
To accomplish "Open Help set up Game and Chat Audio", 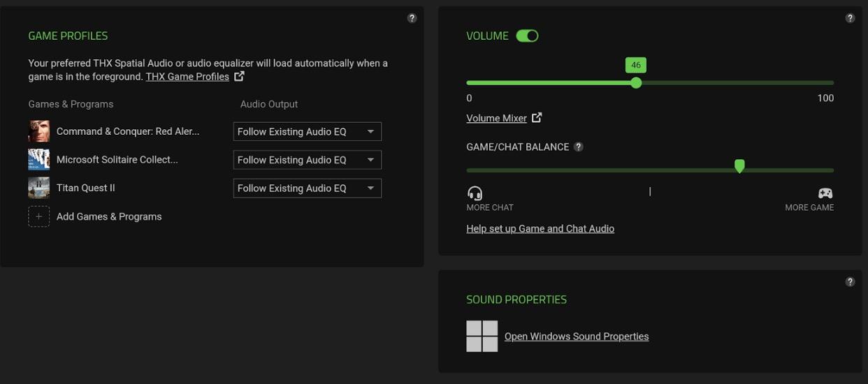I will click(540, 228).
